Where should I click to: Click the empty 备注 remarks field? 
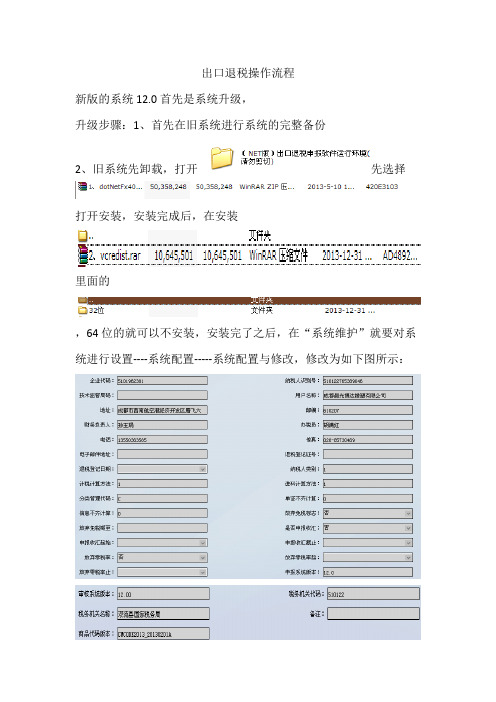pos(373,614)
